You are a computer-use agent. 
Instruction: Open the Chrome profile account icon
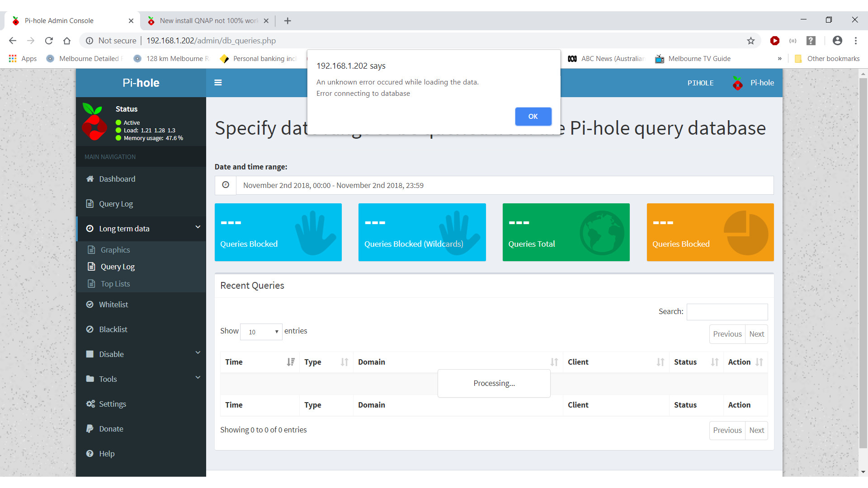click(837, 41)
